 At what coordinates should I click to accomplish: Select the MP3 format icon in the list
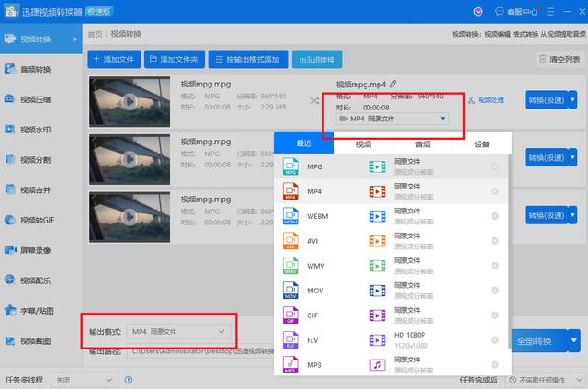(x=290, y=364)
